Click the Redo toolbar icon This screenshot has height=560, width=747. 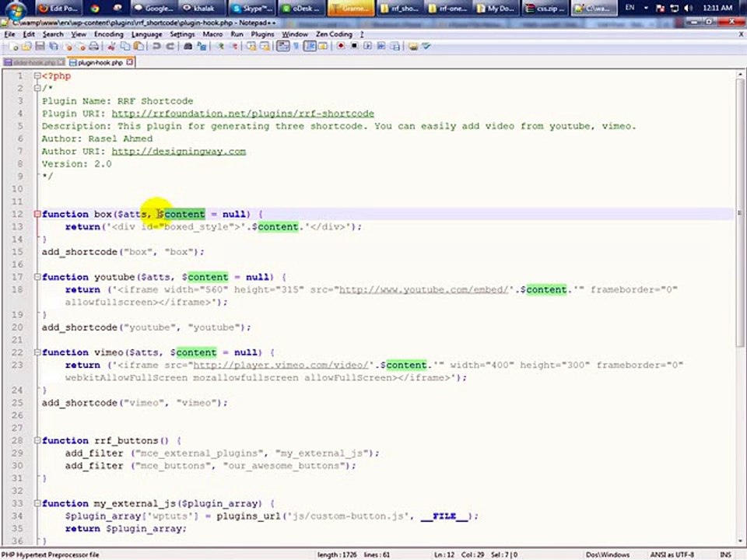[x=170, y=46]
